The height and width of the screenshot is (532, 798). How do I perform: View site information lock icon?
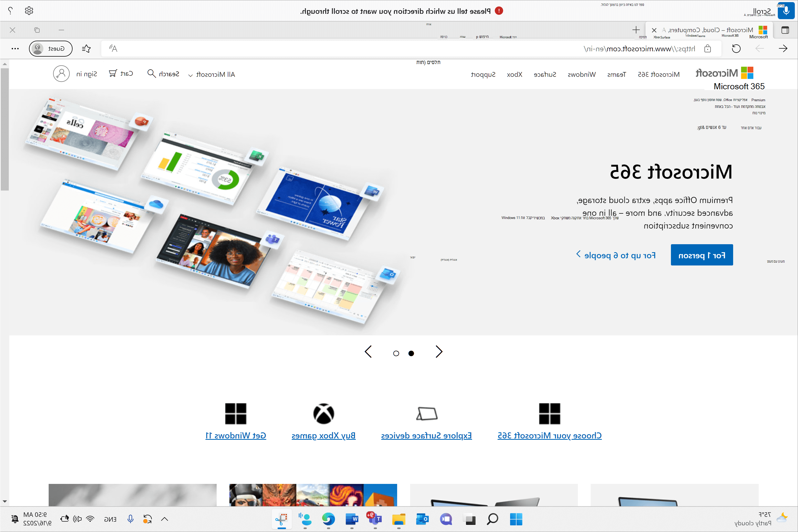(x=707, y=49)
